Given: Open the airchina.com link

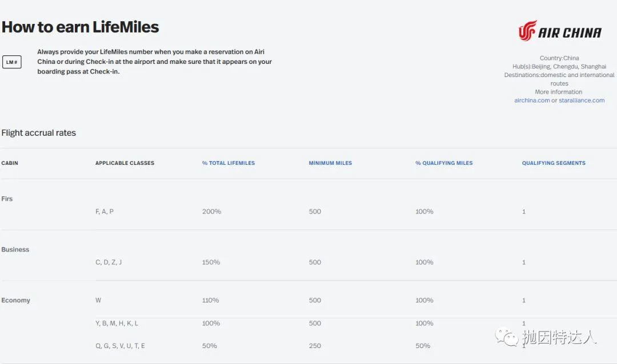Looking at the screenshot, I should coord(532,100).
